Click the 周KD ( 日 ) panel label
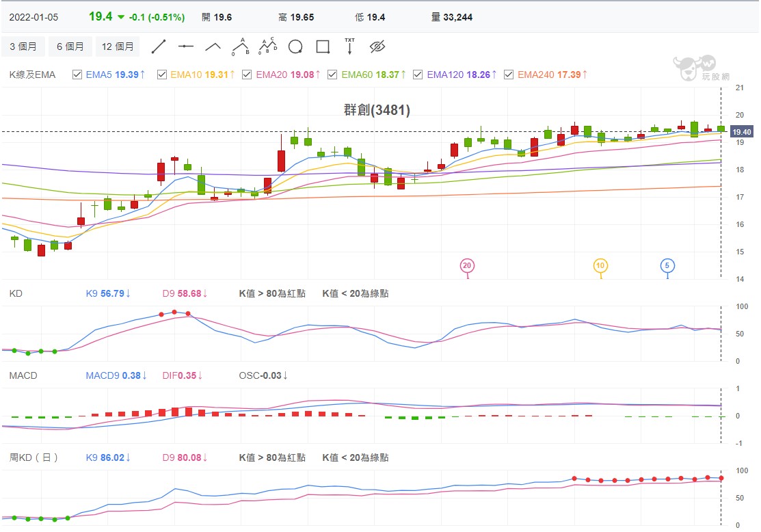 [x=34, y=457]
